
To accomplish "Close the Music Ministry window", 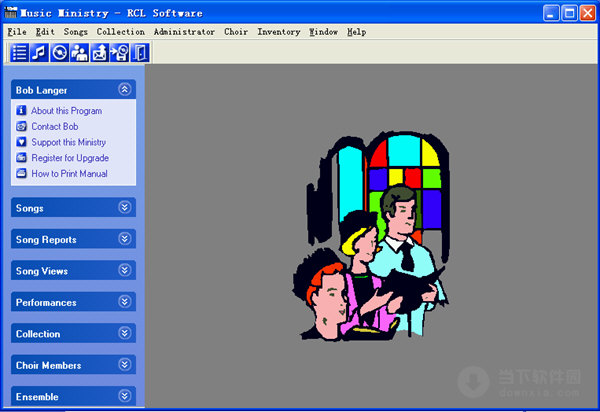I will pos(587,13).
